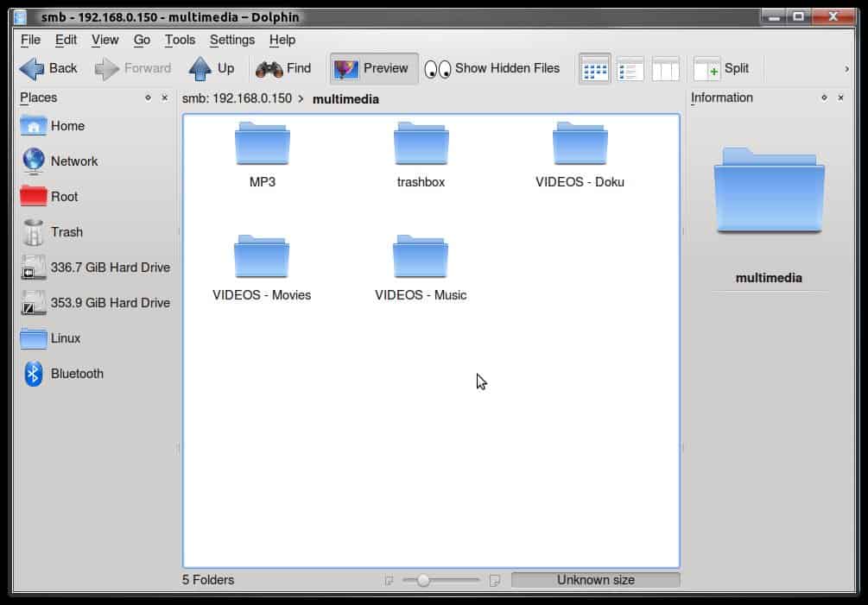Maximize the Dolphin window
Screen dimensions: 868x605
799,17
